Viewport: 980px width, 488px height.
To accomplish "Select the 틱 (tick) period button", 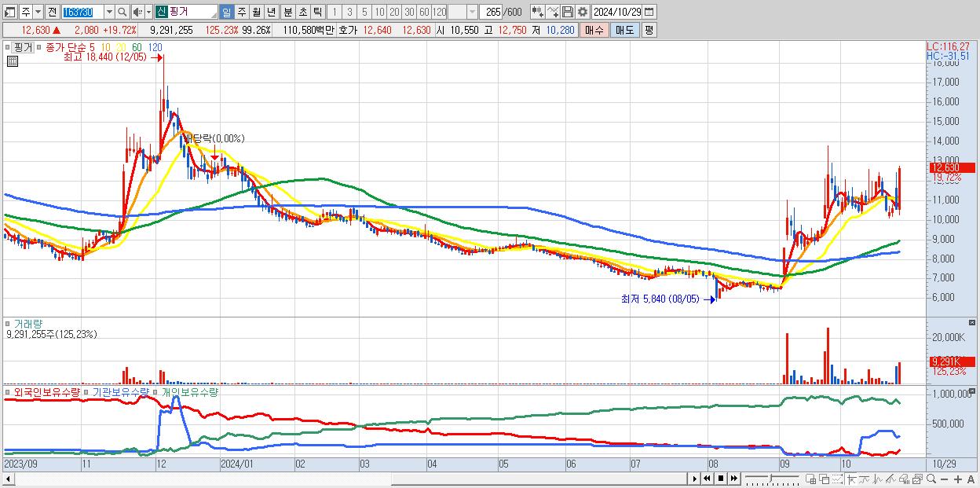I will coord(317,12).
